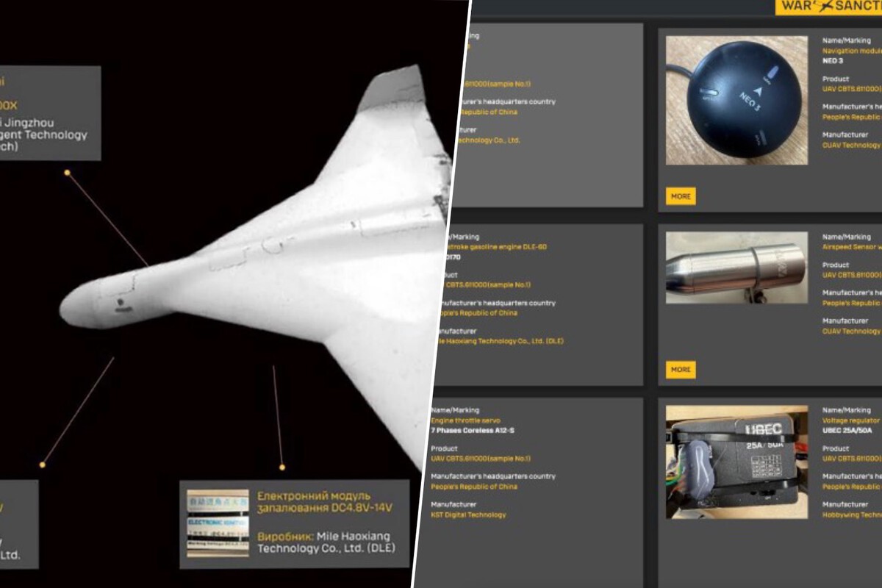Click the War & Sanctions logo
This screenshot has height=588, width=882.
828,7
